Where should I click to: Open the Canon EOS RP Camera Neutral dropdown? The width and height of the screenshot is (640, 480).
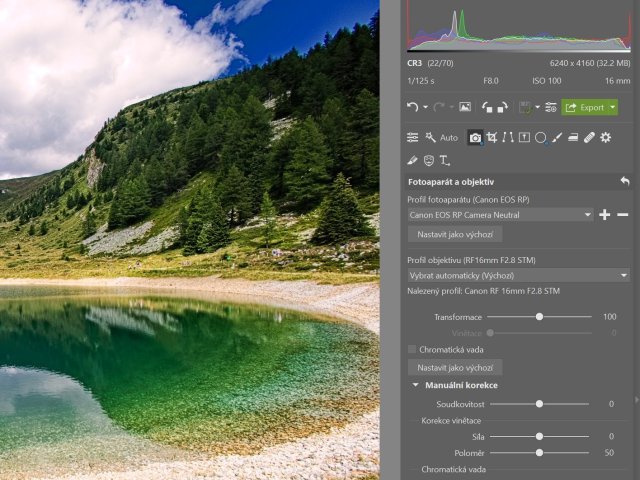point(500,215)
